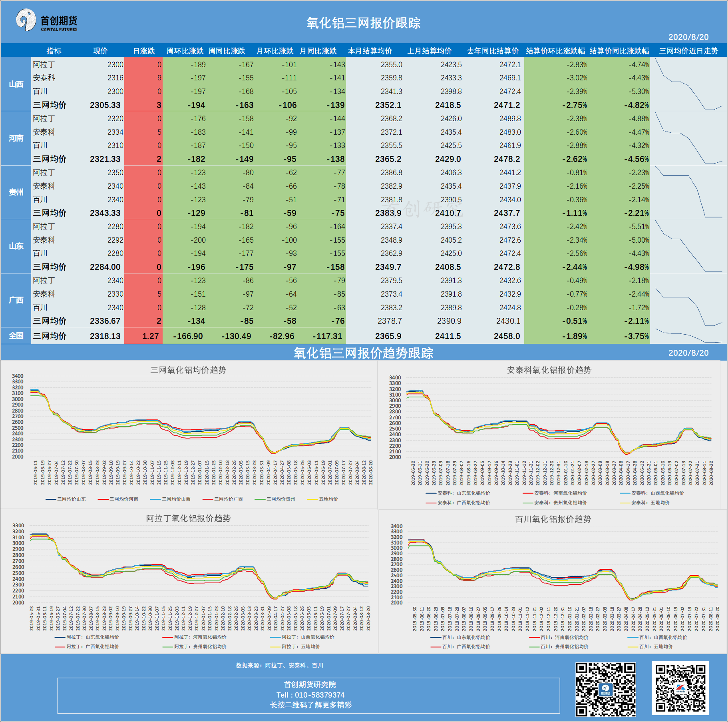Click the 贵州 trend sparkline
Screen dimensions: 728x722
tap(688, 192)
